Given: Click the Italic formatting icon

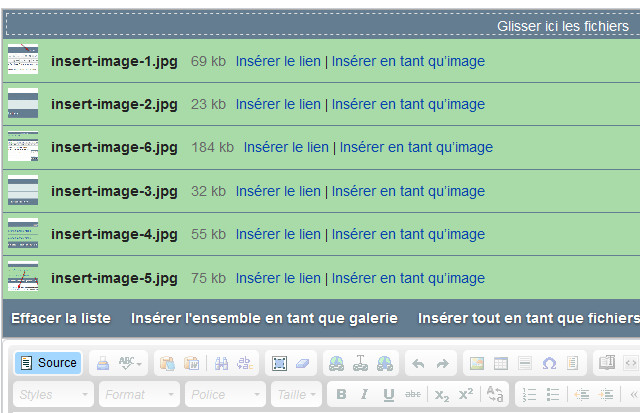Looking at the screenshot, I should click(365, 394).
